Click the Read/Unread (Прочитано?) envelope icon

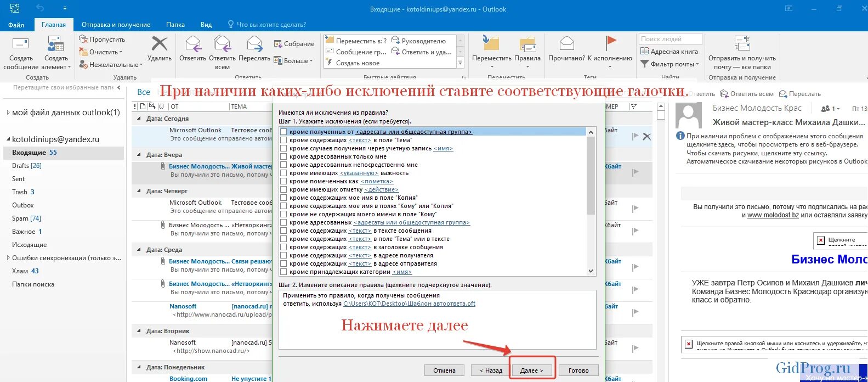click(567, 43)
